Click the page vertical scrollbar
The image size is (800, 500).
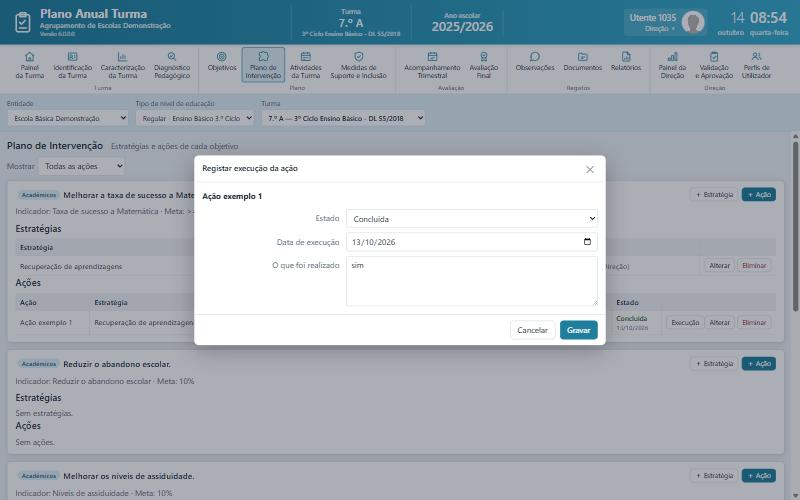click(795, 225)
